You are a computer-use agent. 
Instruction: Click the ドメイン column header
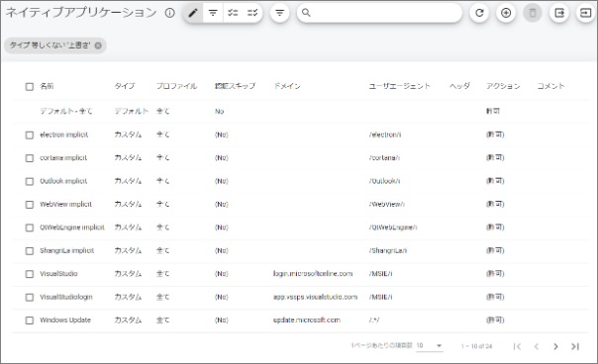(287, 86)
